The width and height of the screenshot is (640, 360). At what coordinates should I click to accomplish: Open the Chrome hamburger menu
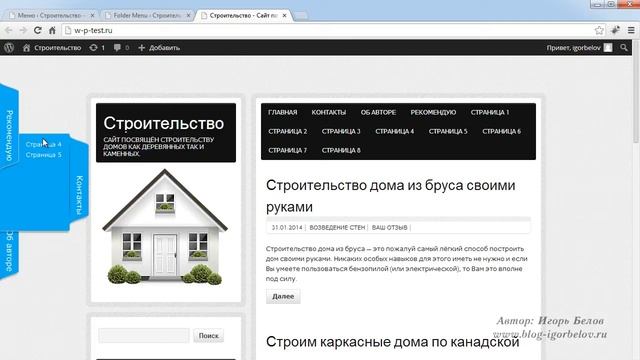point(631,30)
